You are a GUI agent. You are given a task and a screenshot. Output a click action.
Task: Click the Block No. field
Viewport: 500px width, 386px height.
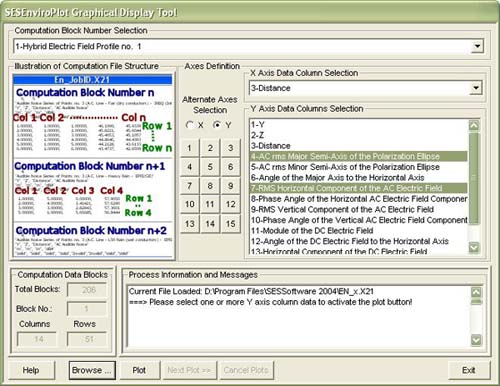[x=87, y=309]
